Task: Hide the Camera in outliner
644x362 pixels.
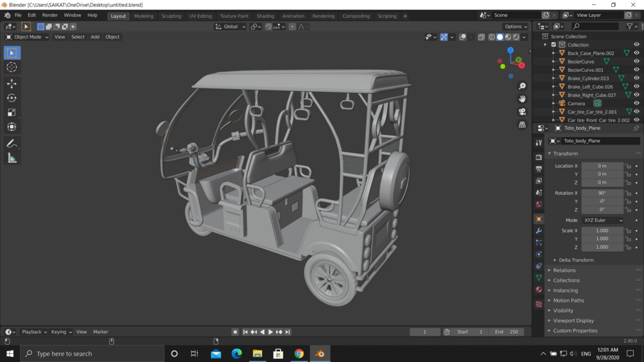Action: click(636, 103)
